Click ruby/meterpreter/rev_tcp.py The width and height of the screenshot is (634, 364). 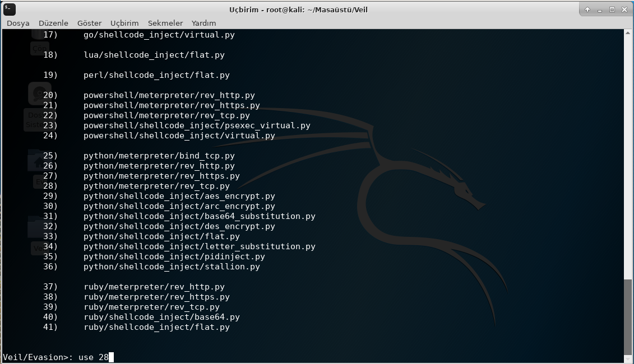click(x=151, y=307)
